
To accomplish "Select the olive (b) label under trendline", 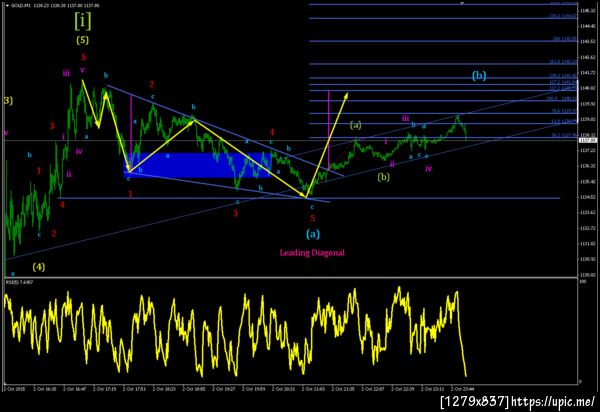I will 383,177.
